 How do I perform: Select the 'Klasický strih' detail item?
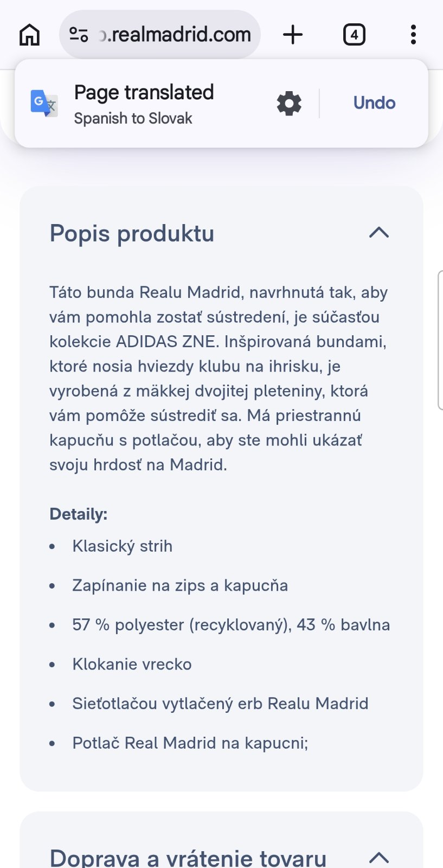coord(123,546)
